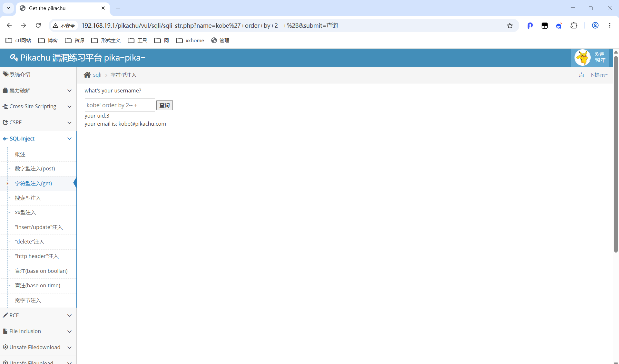Click the plane icon beside SQL-Inject
Image resolution: width=619 pixels, height=364 pixels.
tap(5, 139)
